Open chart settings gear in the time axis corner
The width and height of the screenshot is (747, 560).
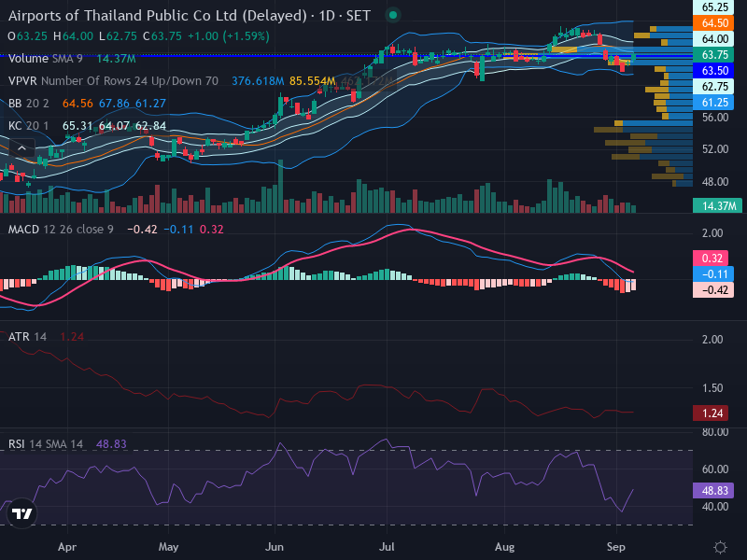(x=720, y=547)
